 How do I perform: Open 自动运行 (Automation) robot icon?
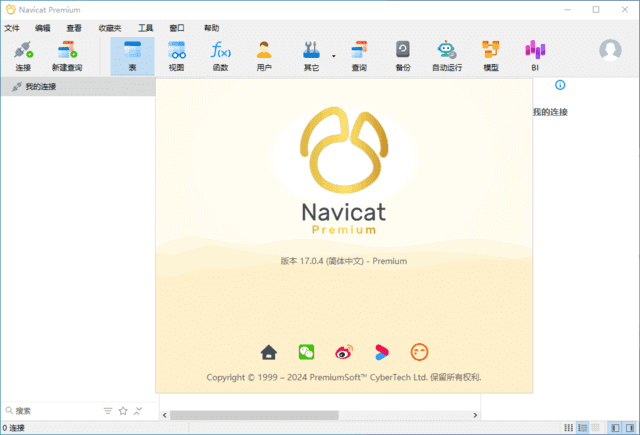pyautogui.click(x=447, y=55)
